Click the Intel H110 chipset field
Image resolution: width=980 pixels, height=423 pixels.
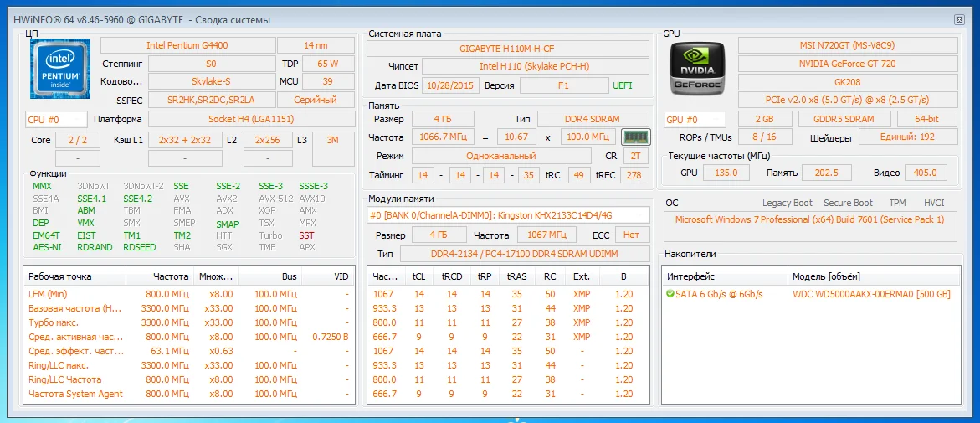(535, 66)
